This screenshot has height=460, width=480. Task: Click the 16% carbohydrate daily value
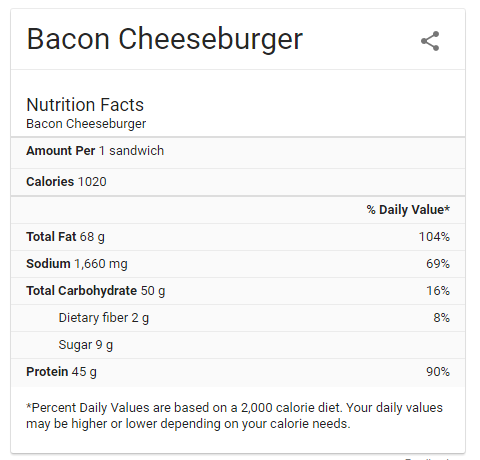(438, 291)
